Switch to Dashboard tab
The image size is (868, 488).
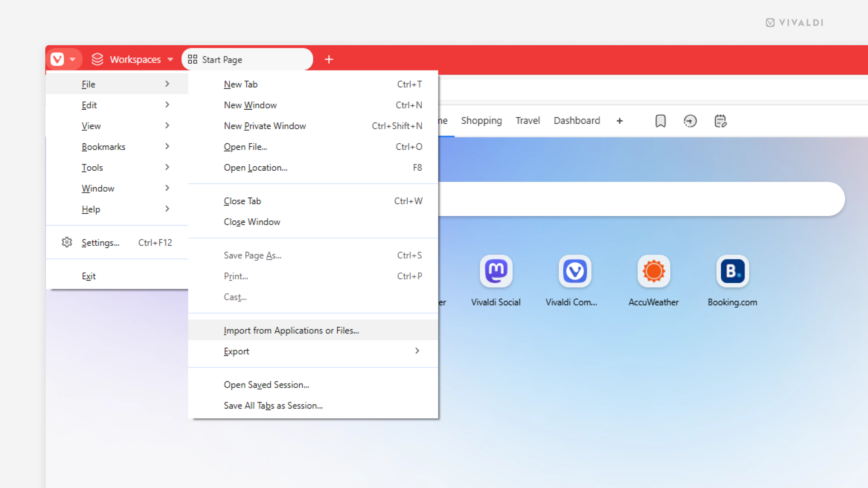pyautogui.click(x=577, y=121)
